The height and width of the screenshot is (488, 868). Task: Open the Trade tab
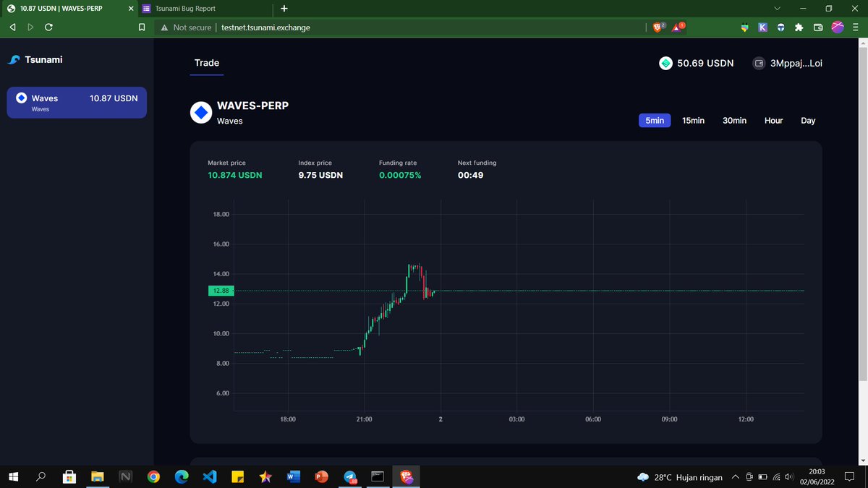[207, 63]
